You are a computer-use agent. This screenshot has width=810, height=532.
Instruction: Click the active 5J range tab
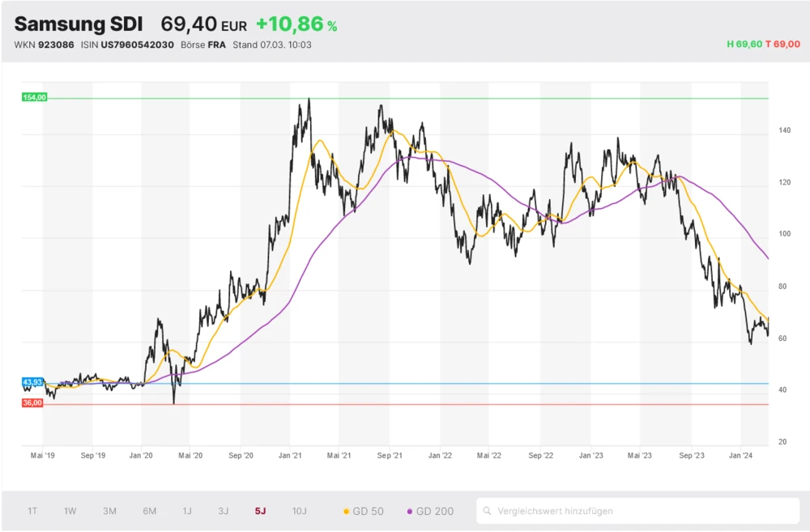260,511
